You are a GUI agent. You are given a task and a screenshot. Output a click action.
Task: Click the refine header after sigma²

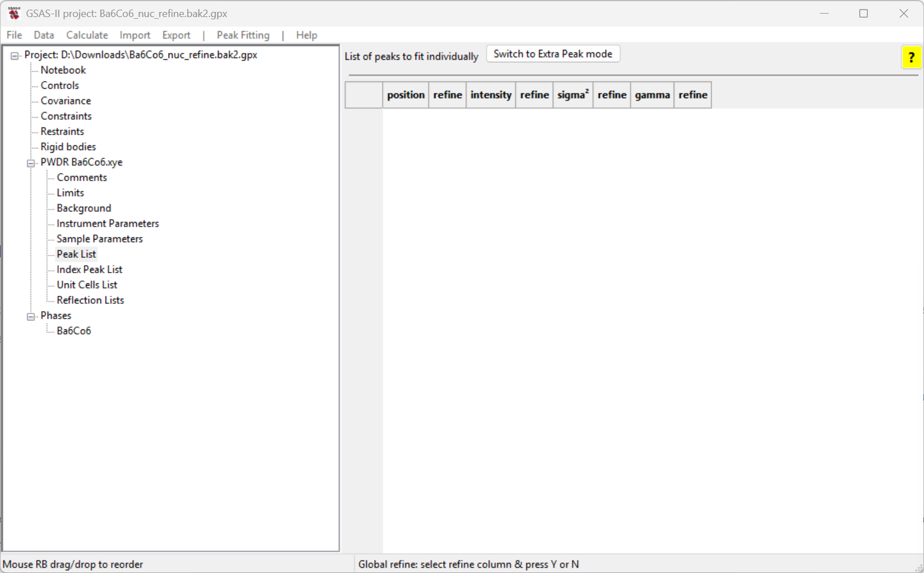[x=612, y=95]
